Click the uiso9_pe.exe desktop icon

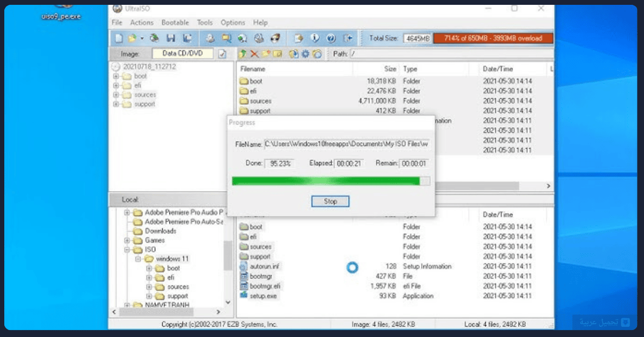tap(60, 12)
